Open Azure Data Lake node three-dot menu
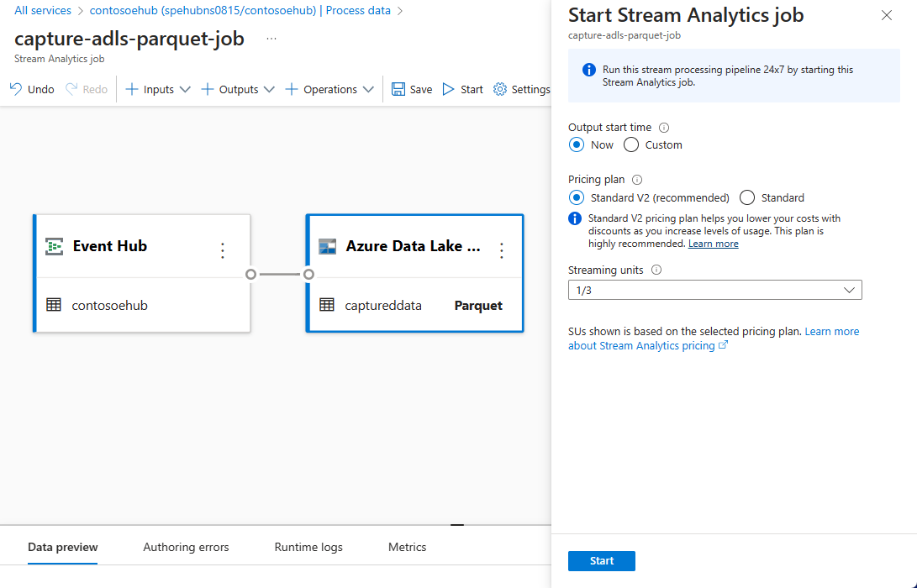 [x=502, y=249]
